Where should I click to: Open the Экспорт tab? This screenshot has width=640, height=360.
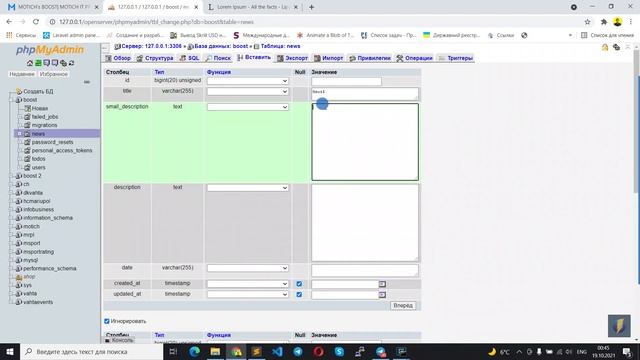tap(293, 58)
